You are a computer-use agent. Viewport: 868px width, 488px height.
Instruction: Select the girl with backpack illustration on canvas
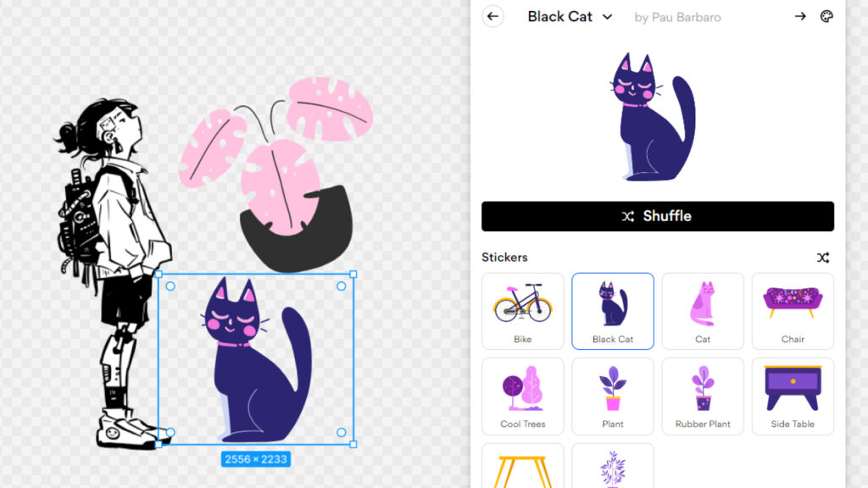pos(114,273)
